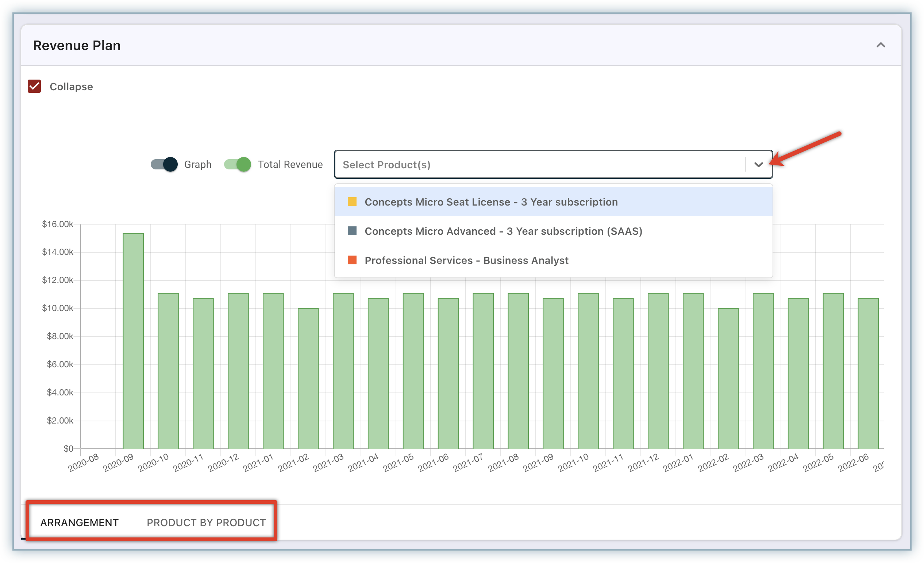Turn off the Total Revenue switch
924x563 pixels.
point(237,164)
